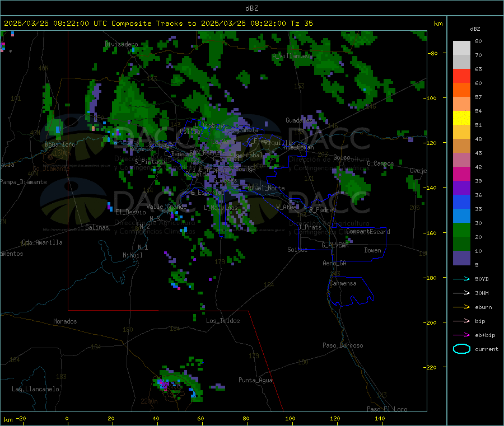504x426 pixels.
Task: Click the cyan 'current' ellipse symbol
Action: (x=461, y=349)
